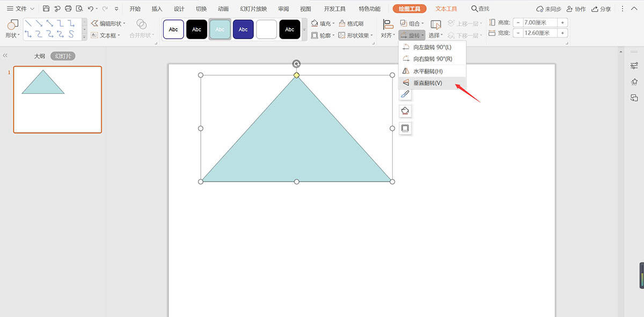
Task: Click the height field showing 7.00厘米
Action: click(x=540, y=23)
